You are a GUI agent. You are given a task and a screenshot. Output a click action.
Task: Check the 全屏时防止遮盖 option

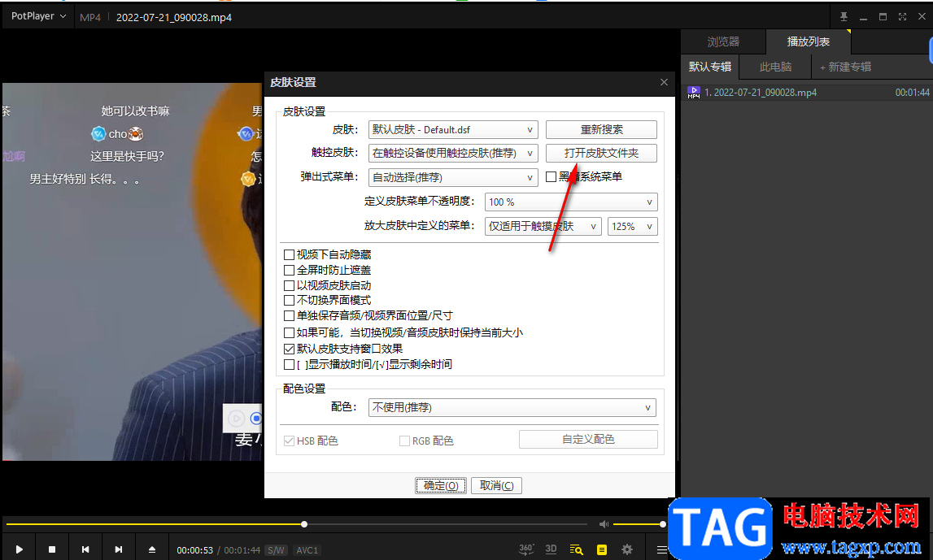click(290, 270)
